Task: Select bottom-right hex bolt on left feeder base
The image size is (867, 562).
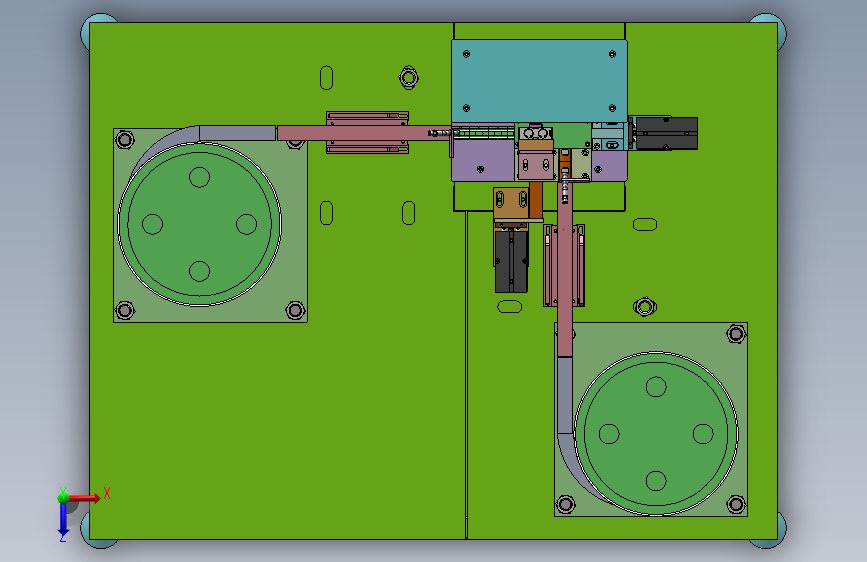Action: coord(295,310)
